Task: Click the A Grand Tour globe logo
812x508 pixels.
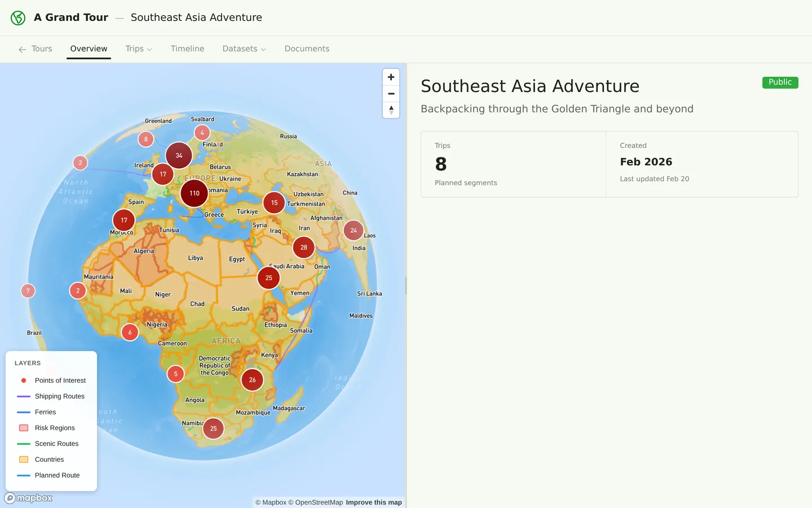Action: click(18, 18)
